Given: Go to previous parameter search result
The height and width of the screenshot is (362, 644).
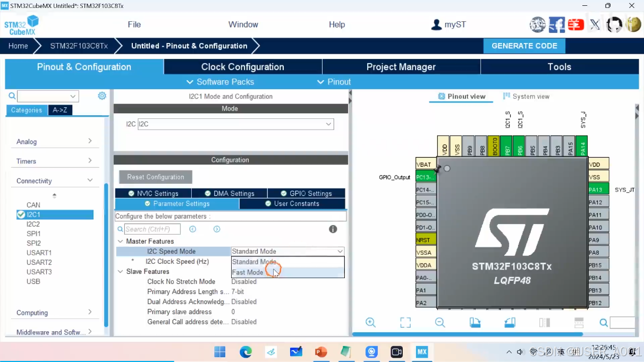Looking at the screenshot, I should coord(193,229).
